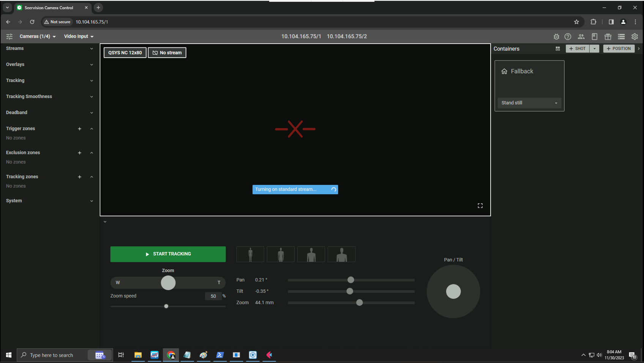Open the Stand still dropdown in Fallback
644x363 pixels.
point(529,103)
